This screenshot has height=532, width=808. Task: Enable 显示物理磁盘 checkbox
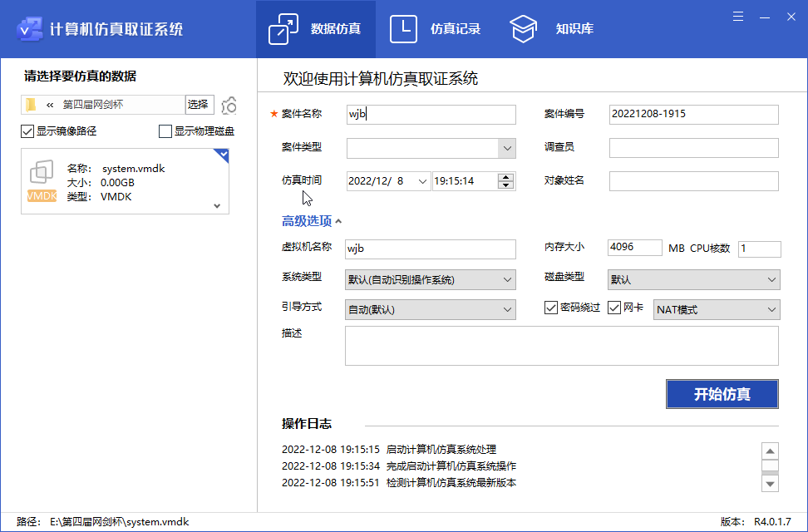coord(165,131)
